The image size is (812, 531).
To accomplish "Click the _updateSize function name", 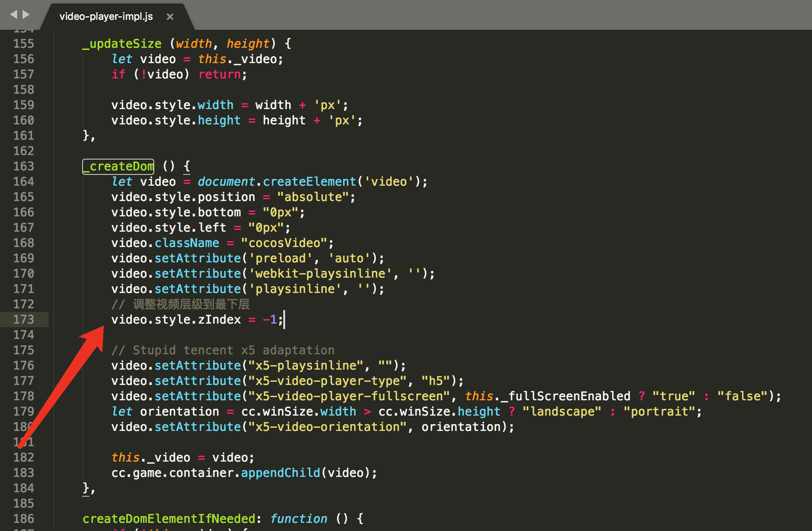I will pyautogui.click(x=121, y=43).
